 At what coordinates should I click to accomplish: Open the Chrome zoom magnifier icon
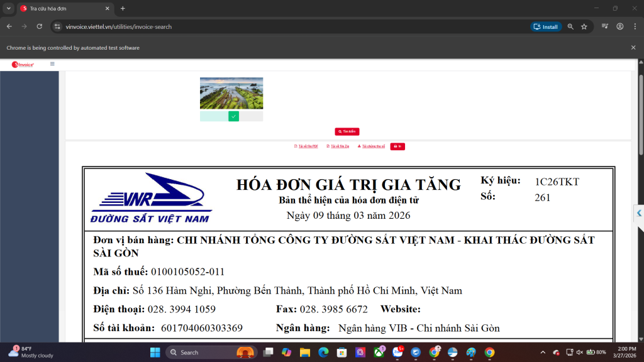[570, 27]
